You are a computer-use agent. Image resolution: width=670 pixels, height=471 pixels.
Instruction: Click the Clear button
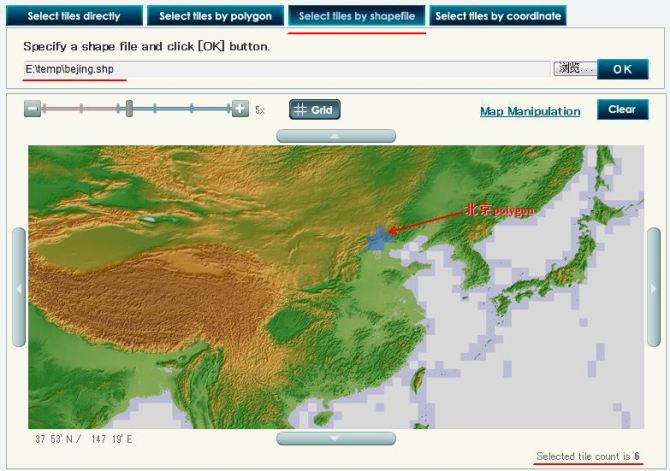click(x=622, y=109)
